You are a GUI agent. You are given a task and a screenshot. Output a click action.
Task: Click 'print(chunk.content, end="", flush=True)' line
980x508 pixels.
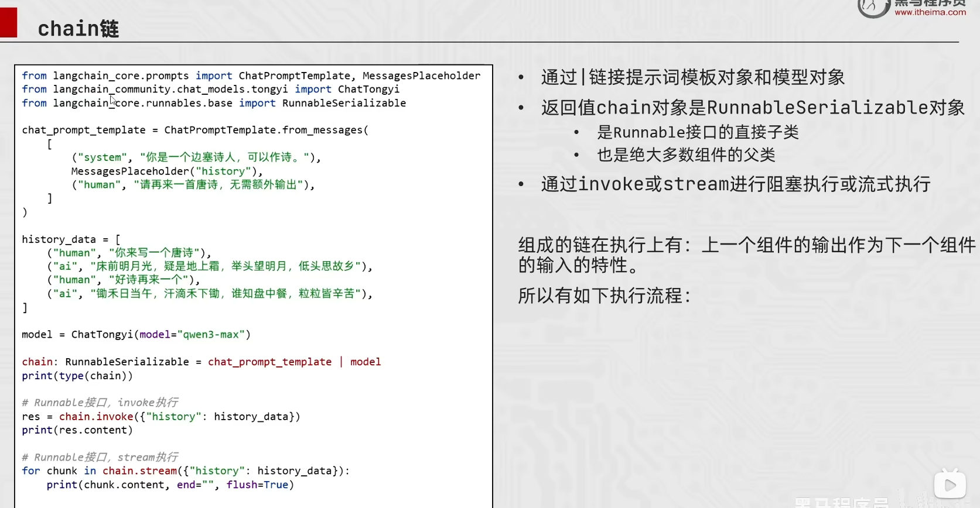pos(170,485)
